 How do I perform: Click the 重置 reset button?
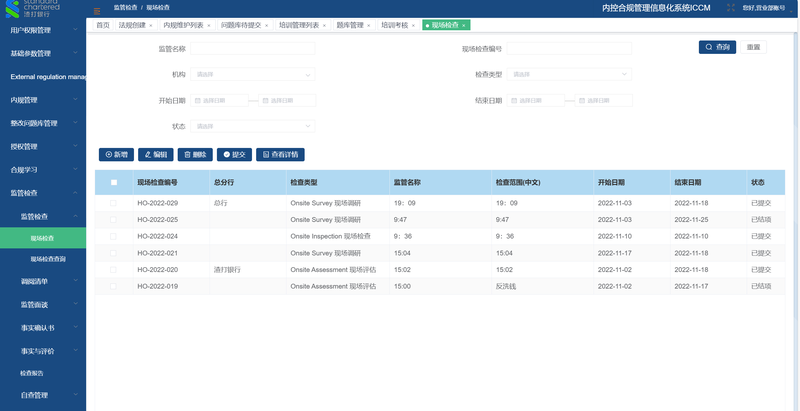coord(753,47)
